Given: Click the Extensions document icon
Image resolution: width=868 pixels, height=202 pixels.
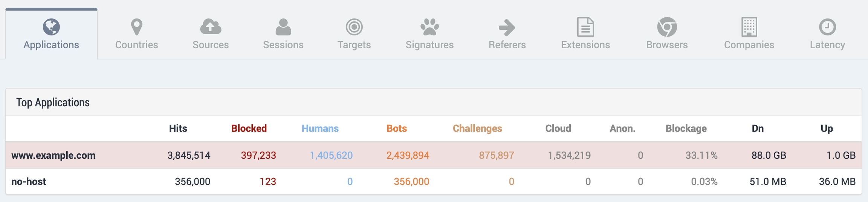Looking at the screenshot, I should (x=585, y=27).
